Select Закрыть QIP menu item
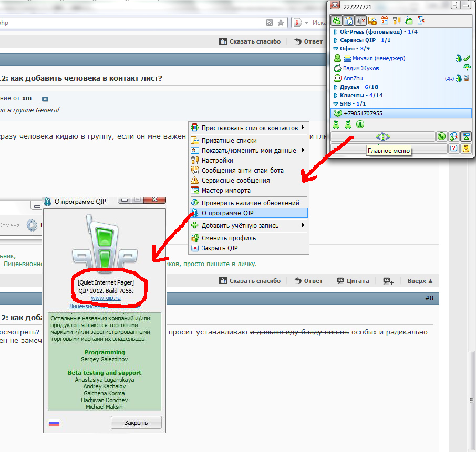 [x=248, y=248]
